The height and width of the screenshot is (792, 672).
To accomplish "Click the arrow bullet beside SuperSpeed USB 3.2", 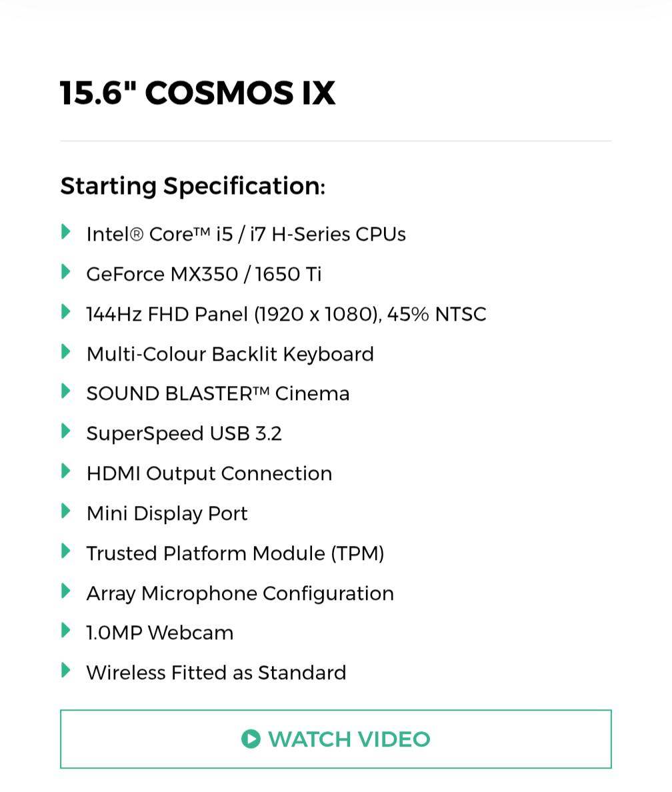I will coord(66,431).
